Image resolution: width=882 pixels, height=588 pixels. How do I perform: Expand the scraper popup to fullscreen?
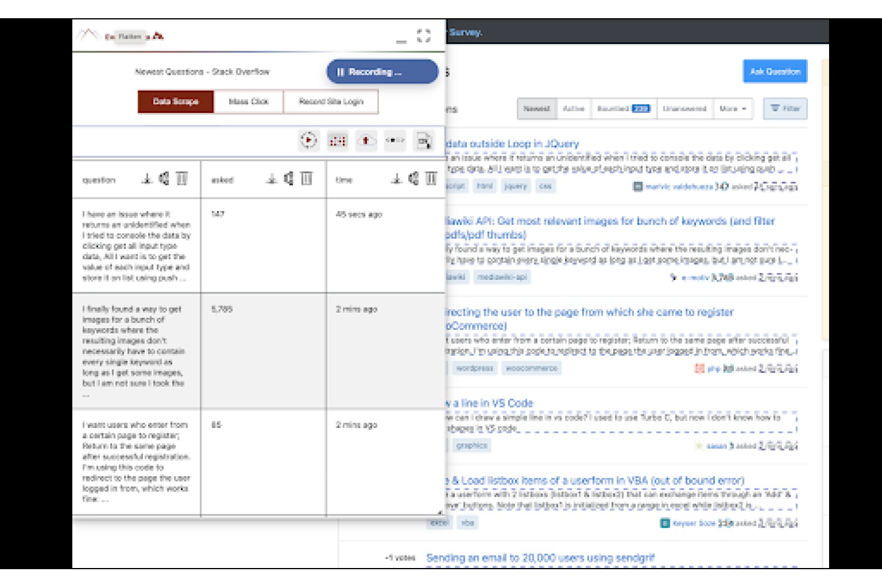424,36
